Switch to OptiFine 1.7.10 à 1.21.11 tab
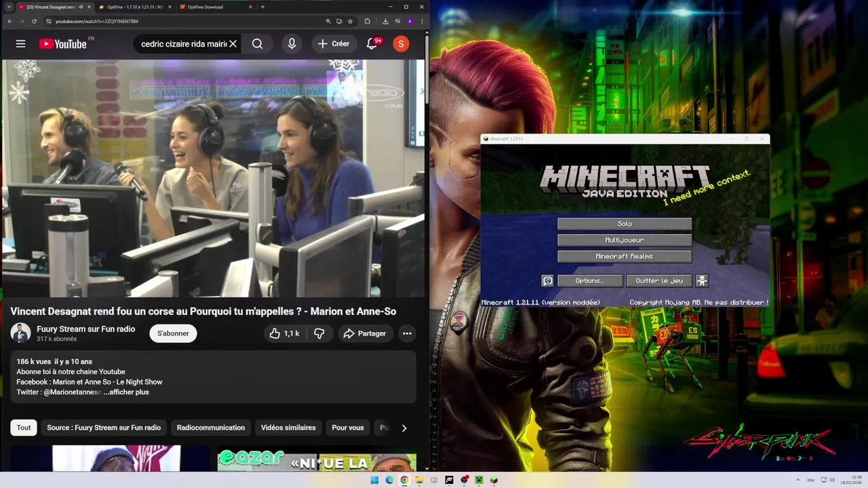This screenshot has height=488, width=868. click(134, 7)
